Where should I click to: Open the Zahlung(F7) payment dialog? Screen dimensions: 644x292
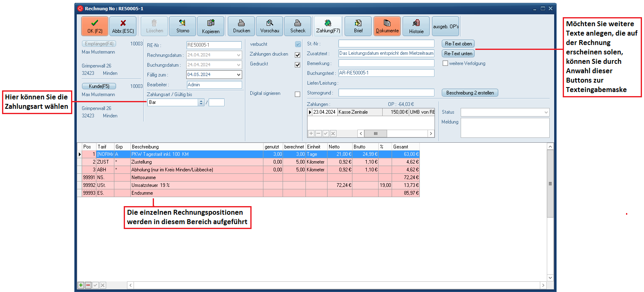[x=328, y=26]
